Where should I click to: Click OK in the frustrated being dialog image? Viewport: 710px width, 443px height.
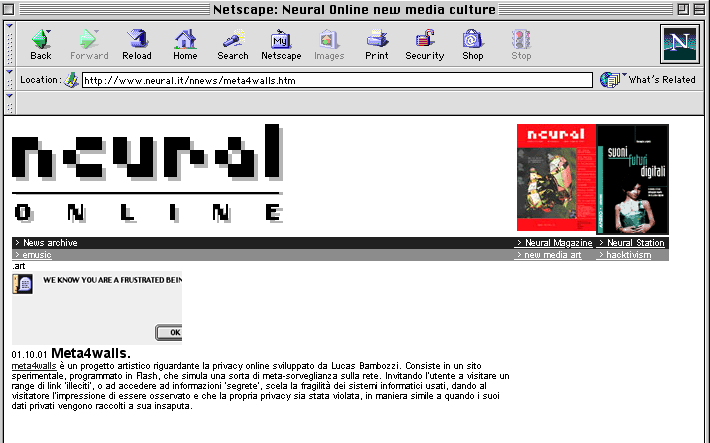point(169,332)
